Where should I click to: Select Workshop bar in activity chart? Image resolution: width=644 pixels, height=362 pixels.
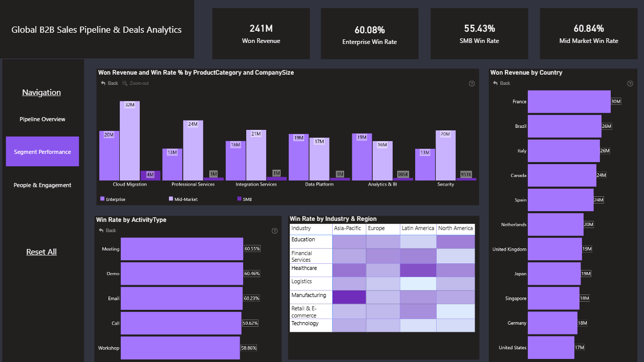click(x=180, y=348)
